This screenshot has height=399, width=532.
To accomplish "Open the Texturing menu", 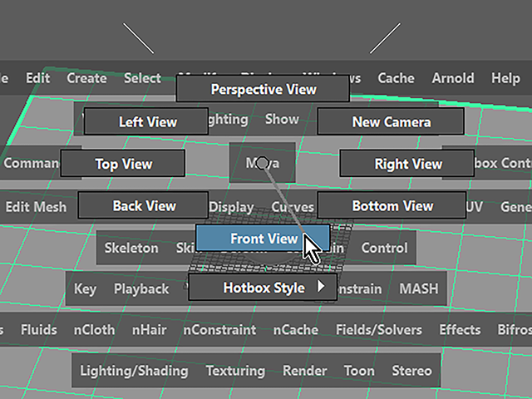I will coord(235,371).
